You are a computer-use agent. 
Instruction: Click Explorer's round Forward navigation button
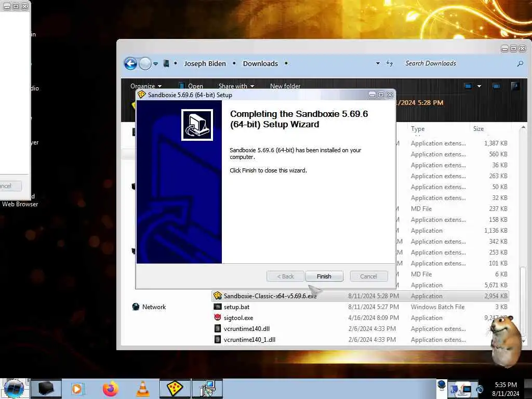pyautogui.click(x=145, y=63)
